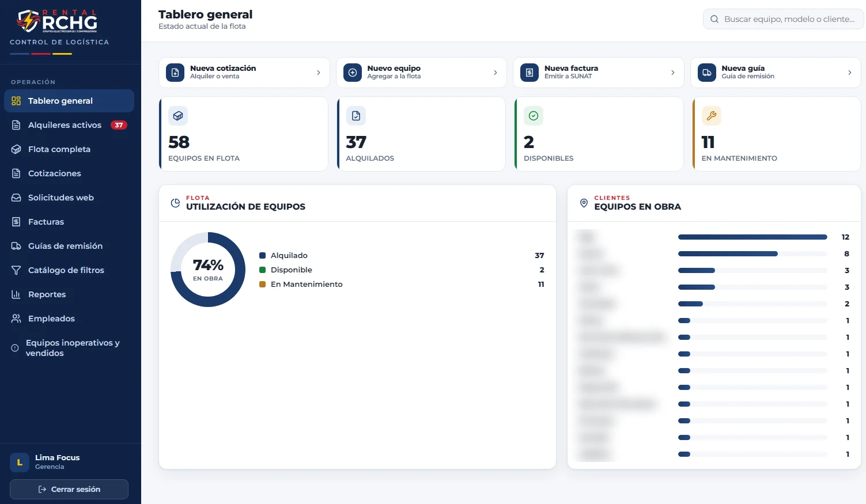Open the Reportes page

[x=69, y=294]
